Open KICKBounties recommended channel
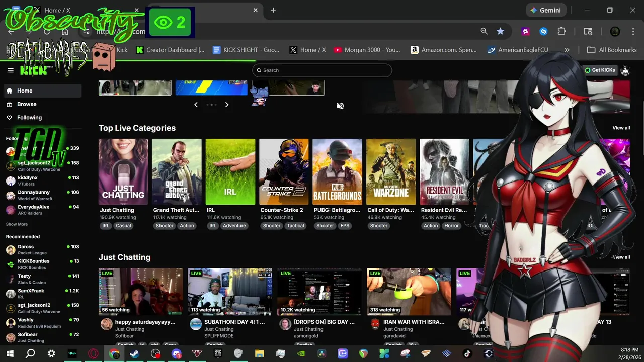This screenshot has height=362, width=644. pyautogui.click(x=42, y=264)
